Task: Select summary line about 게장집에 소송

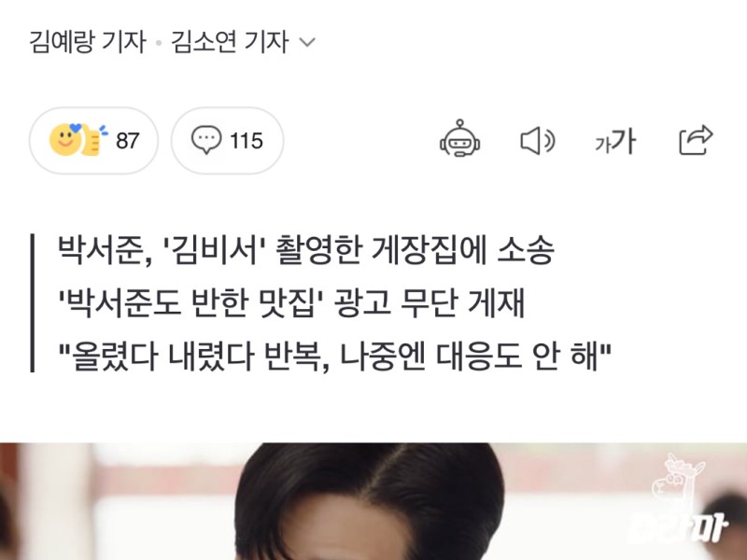Action: coord(306,249)
